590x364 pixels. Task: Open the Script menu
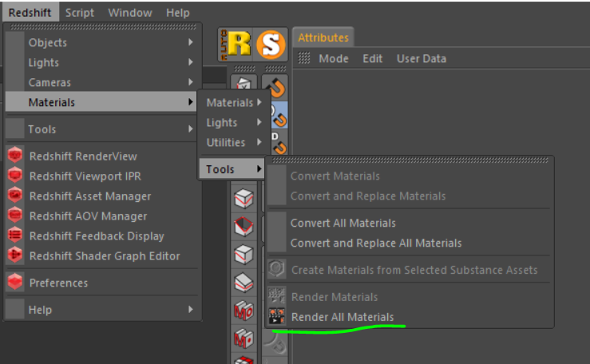80,13
